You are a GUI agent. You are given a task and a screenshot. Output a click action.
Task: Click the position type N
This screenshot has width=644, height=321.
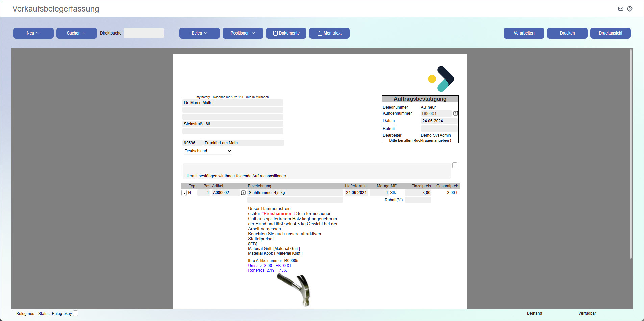tap(190, 193)
